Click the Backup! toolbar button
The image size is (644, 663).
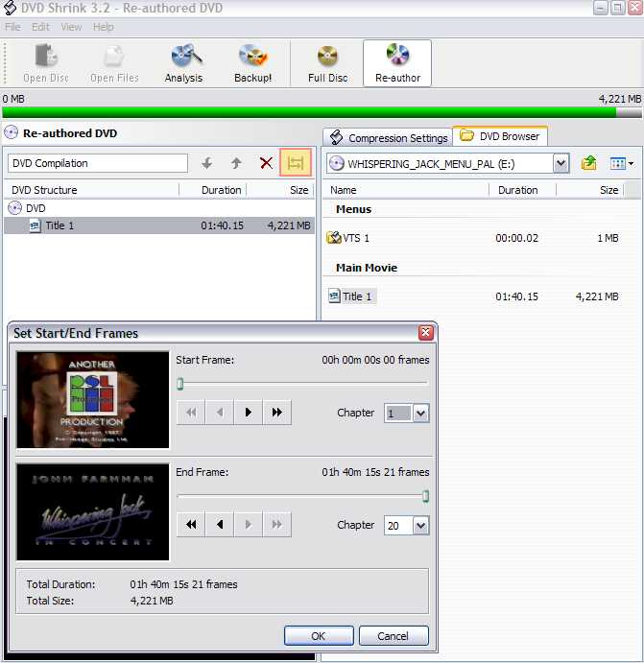point(252,64)
